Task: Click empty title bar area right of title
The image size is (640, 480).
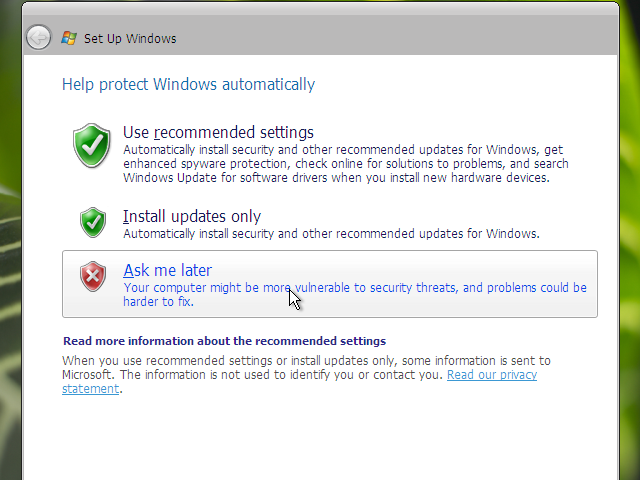Action: coord(400,38)
